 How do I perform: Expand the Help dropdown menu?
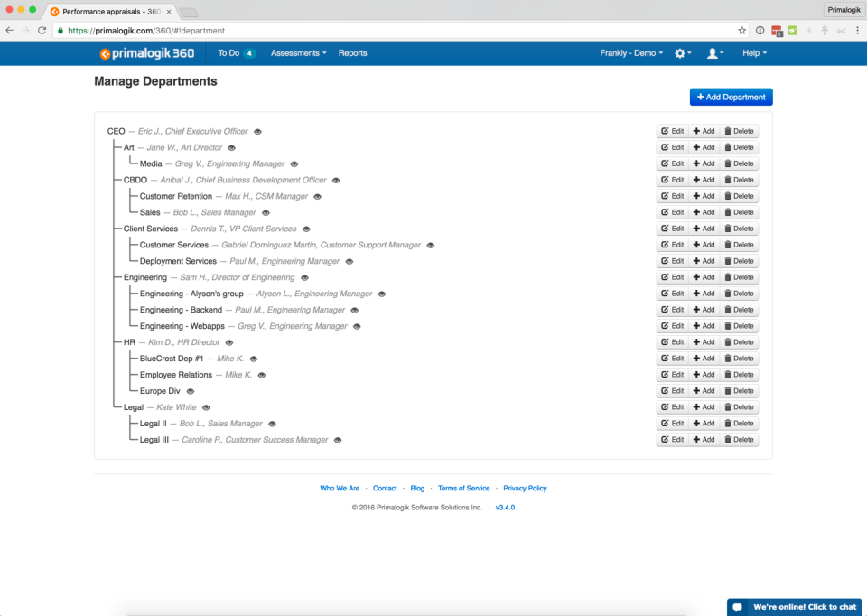tap(754, 53)
